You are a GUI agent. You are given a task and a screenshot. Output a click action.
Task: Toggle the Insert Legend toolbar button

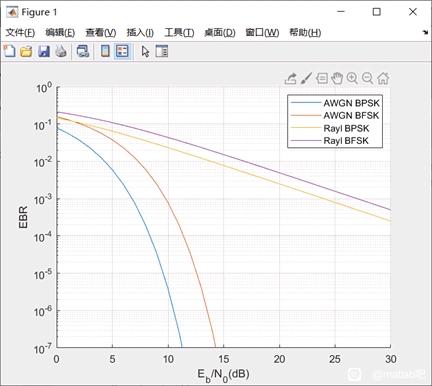pyautogui.click(x=122, y=51)
